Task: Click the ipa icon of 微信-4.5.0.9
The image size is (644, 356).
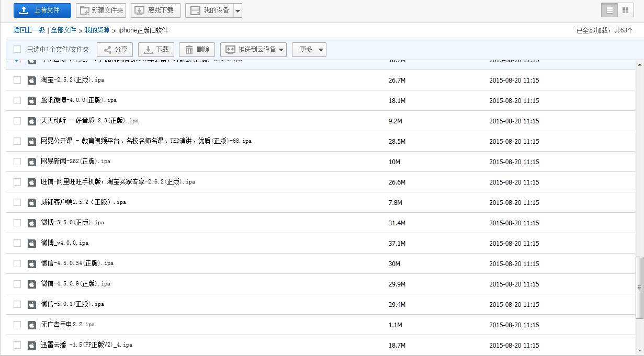Action: tap(32, 284)
